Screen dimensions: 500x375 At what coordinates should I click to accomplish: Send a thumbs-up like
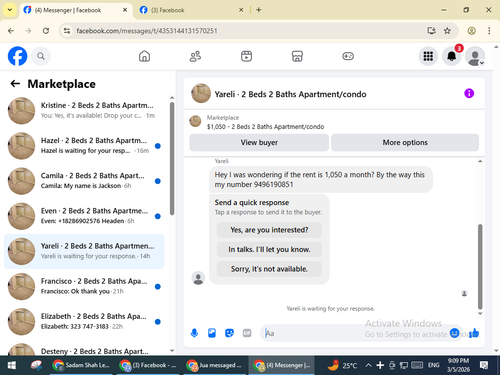[474, 333]
